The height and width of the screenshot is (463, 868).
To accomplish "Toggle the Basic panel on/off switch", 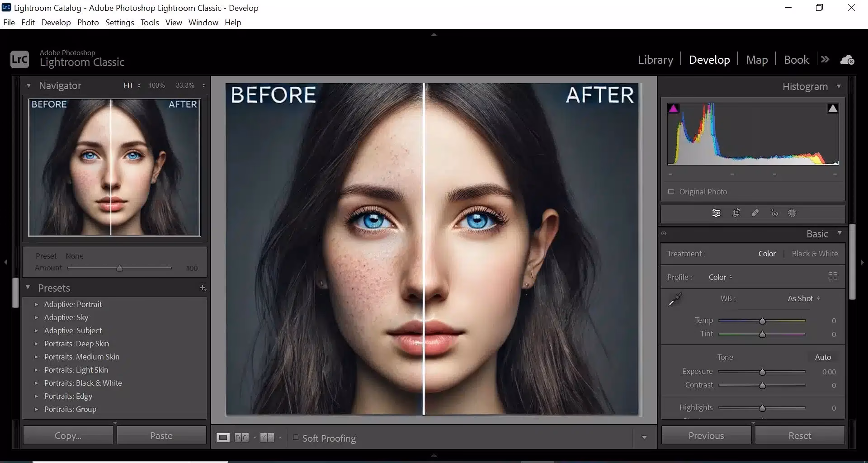I will pyautogui.click(x=664, y=233).
